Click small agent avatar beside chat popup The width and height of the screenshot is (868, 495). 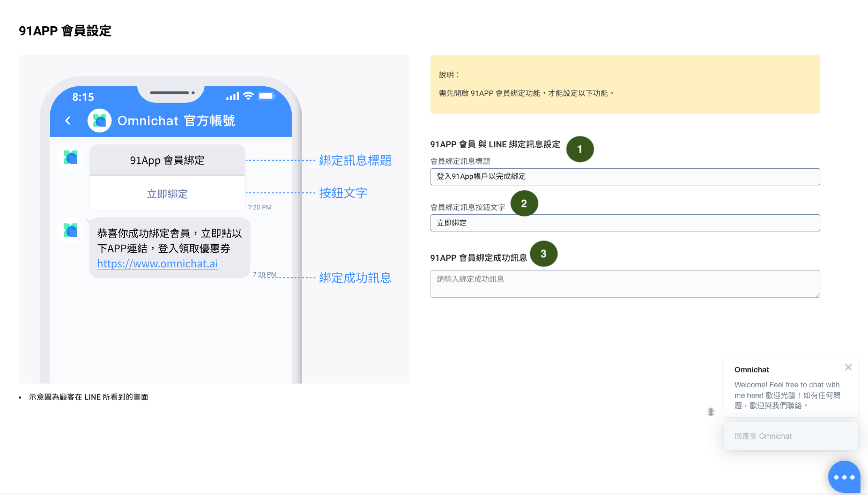[711, 411]
